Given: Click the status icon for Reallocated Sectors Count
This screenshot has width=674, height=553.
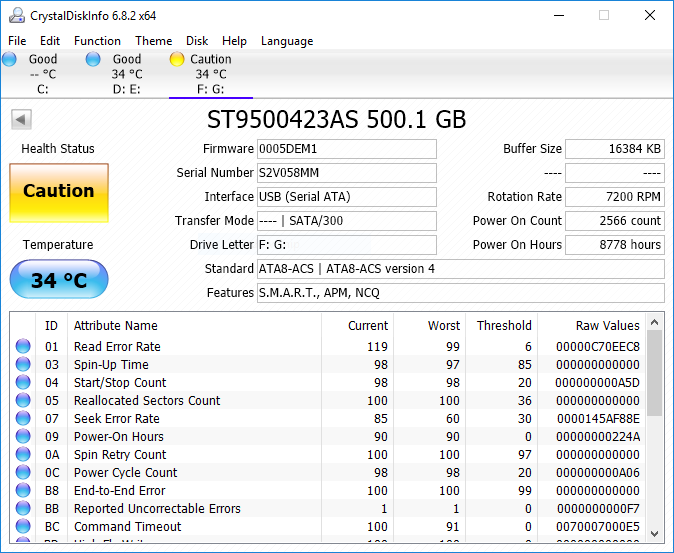Looking at the screenshot, I should pyautogui.click(x=23, y=400).
